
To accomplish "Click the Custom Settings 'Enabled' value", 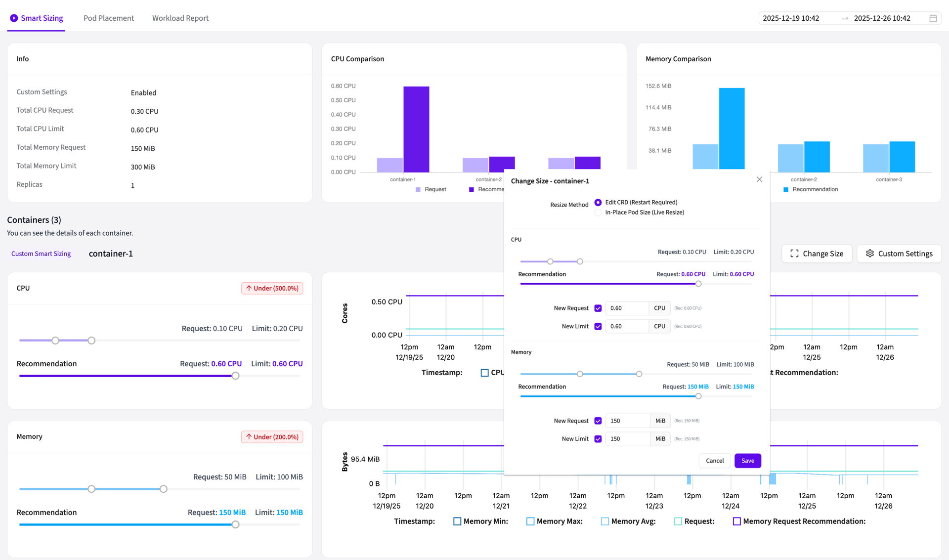I will click(x=143, y=93).
